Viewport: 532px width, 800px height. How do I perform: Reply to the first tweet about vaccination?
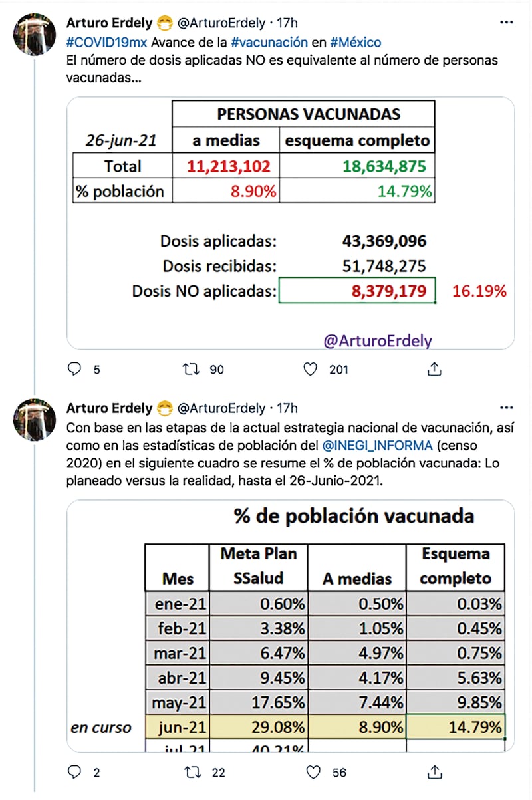point(74,369)
